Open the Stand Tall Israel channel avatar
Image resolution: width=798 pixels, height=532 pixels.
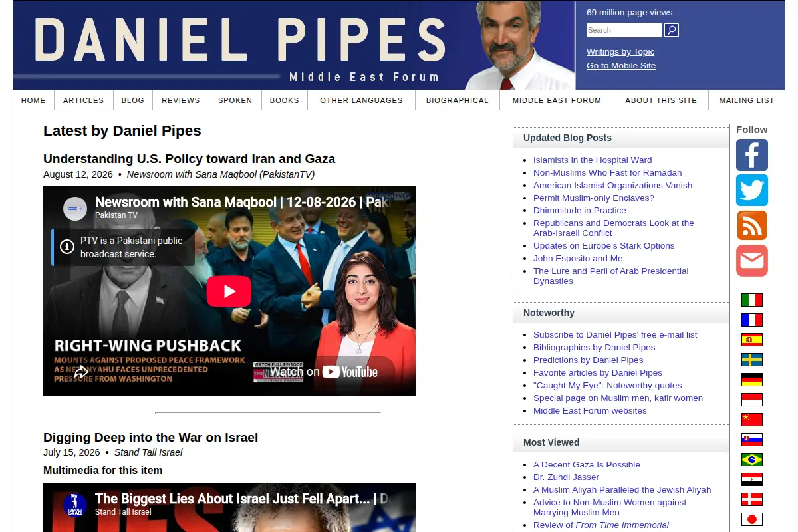coord(75,505)
